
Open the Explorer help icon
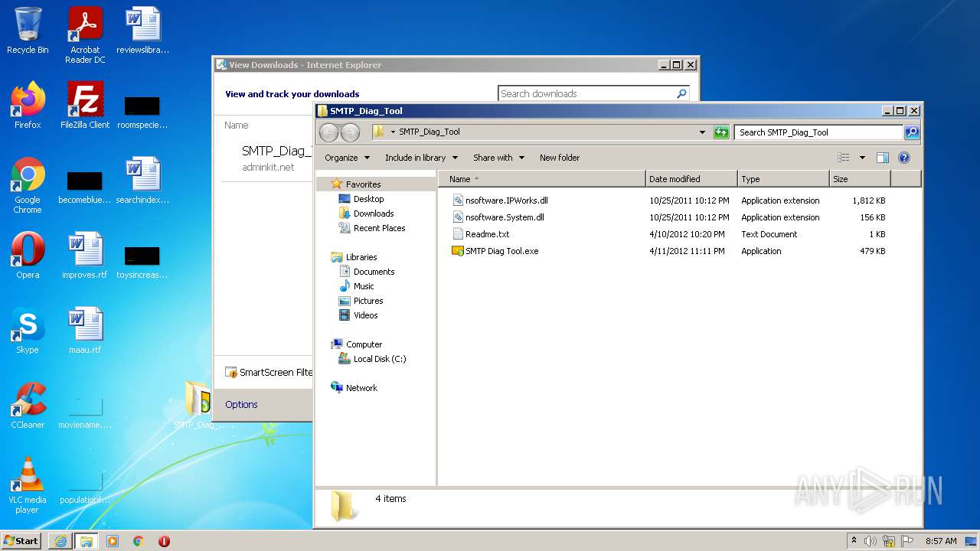pos(904,158)
